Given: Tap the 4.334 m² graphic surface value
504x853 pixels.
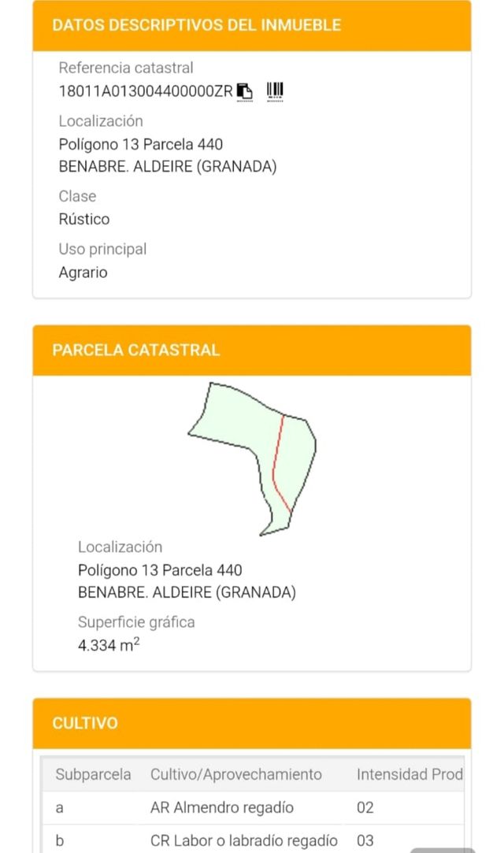Looking at the screenshot, I should click(109, 647).
